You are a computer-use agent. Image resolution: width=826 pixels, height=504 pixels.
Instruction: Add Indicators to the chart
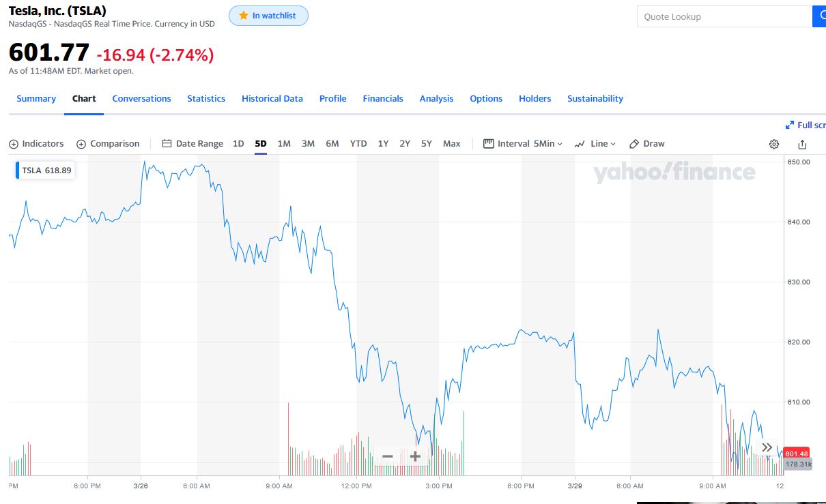[x=36, y=144]
